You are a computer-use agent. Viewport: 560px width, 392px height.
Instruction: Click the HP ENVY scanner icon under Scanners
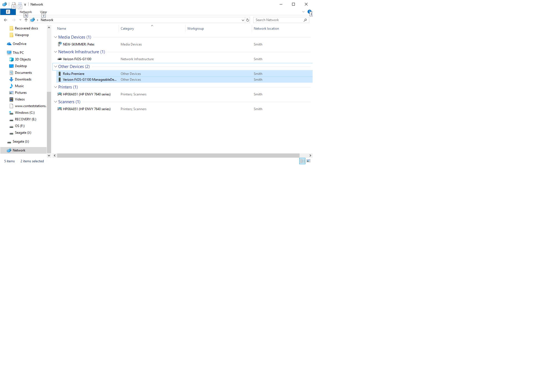pos(60,109)
